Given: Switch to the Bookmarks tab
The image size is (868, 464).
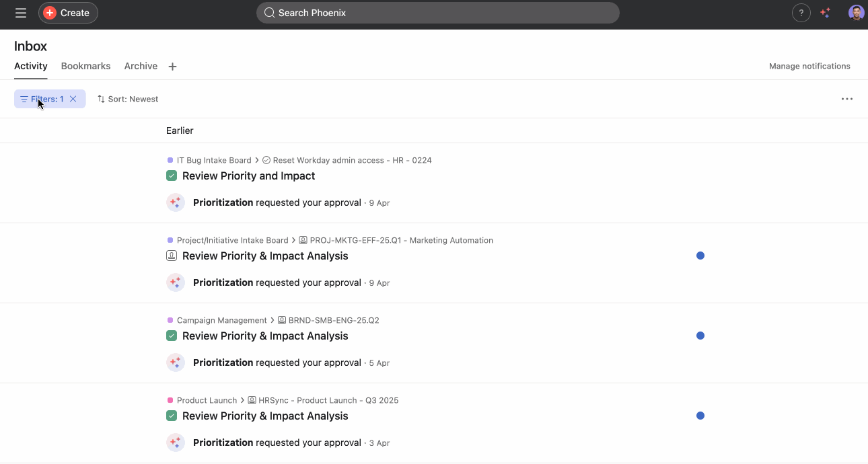Looking at the screenshot, I should coord(85,66).
